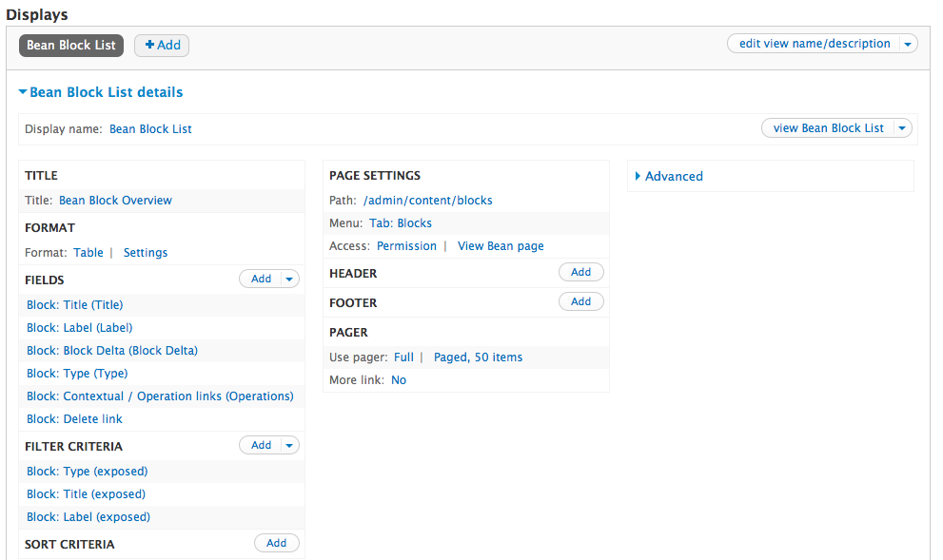Viewport: 943px width, 560px height.
Task: Open Block: Label (Label) field
Action: 79,327
